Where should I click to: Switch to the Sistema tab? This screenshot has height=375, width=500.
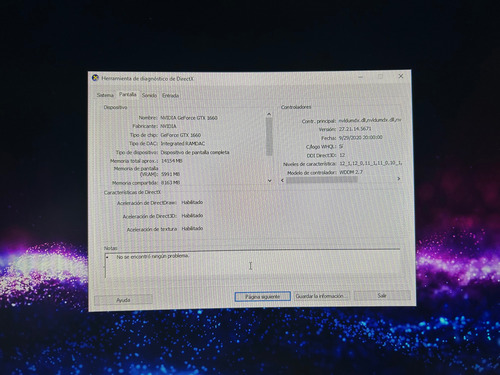(x=105, y=95)
